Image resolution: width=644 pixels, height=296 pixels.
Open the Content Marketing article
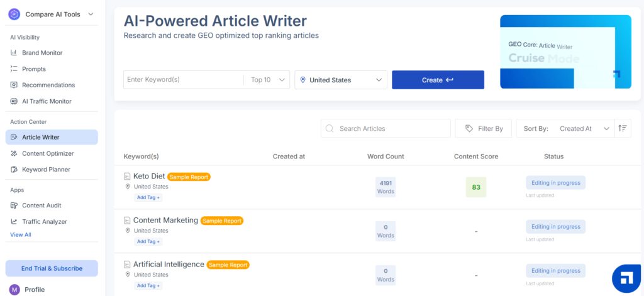(165, 220)
